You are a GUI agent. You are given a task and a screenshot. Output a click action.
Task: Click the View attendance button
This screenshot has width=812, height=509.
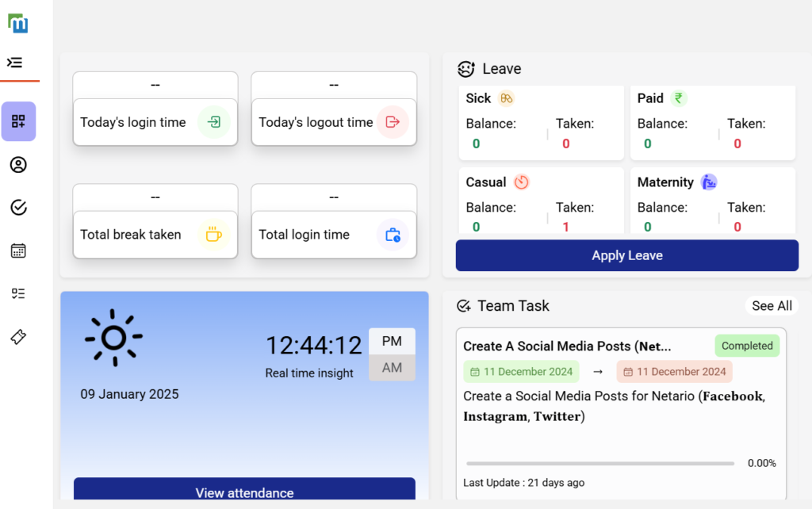(x=244, y=492)
